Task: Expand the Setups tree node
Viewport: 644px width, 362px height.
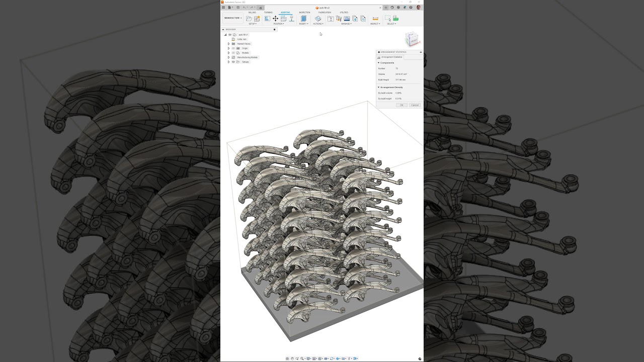Action: tap(229, 62)
